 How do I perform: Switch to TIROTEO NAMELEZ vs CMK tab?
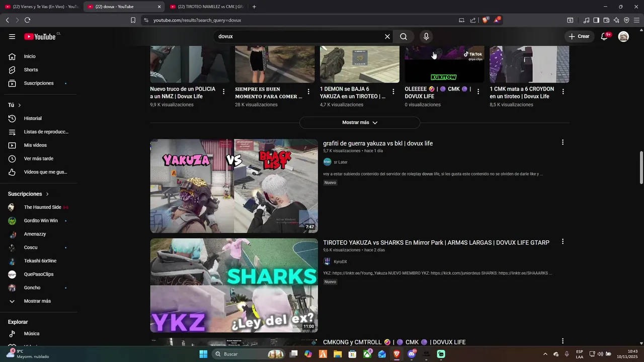point(206,7)
